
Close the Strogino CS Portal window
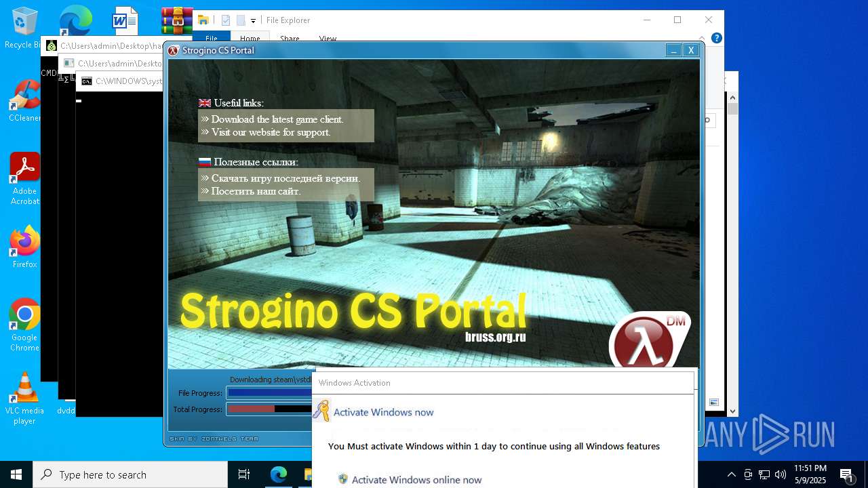(x=691, y=50)
